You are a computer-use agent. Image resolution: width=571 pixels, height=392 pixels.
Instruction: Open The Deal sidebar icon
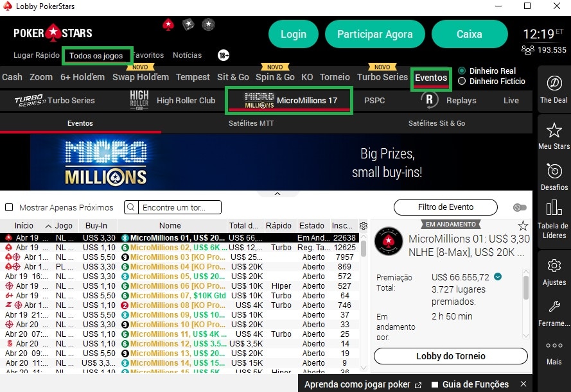(x=554, y=83)
